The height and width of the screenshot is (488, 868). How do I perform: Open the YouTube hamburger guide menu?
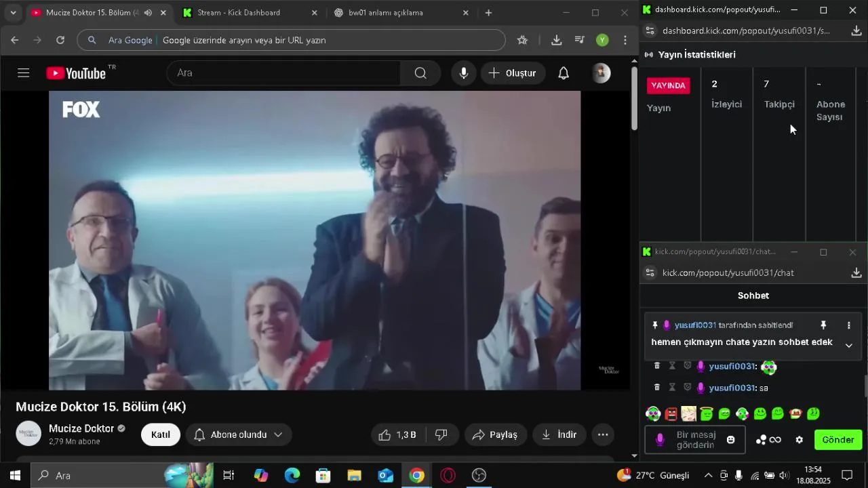(24, 73)
